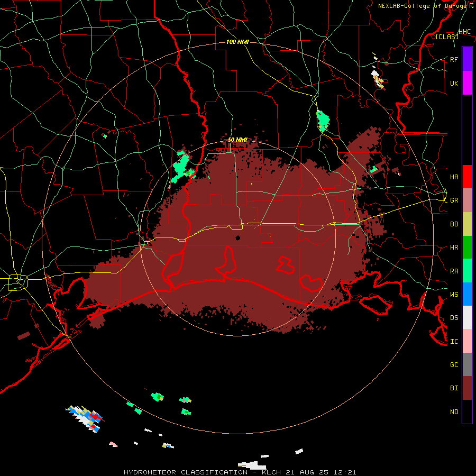
Task: Click the ND black legend swatch
Action: pyautogui.click(x=467, y=411)
